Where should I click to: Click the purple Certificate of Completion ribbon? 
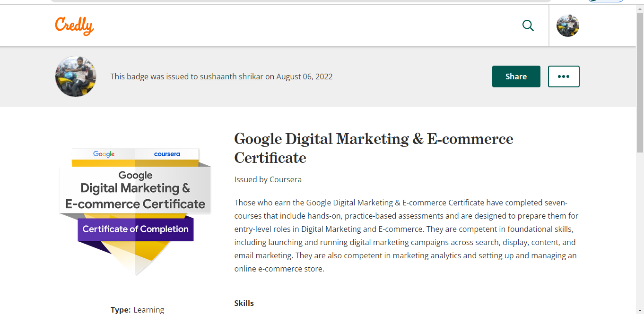135,229
